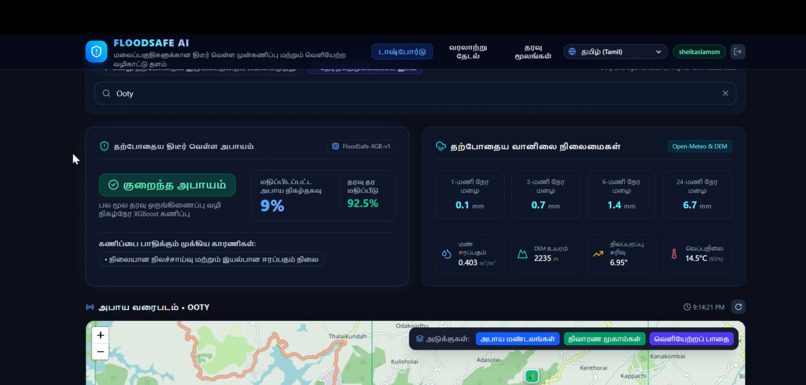
Task: Click the 3-hour rainfall 0.7 mm card
Action: [x=545, y=195]
